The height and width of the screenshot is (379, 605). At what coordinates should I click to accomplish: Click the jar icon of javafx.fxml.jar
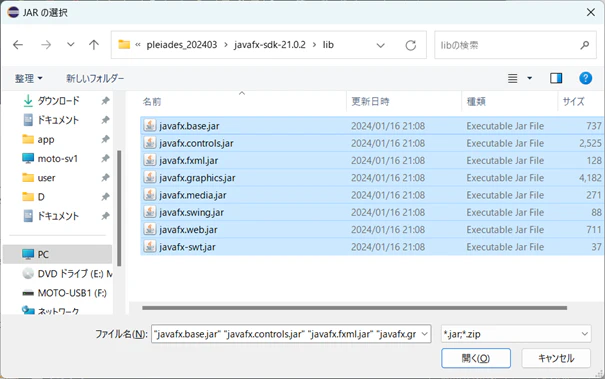coord(150,160)
